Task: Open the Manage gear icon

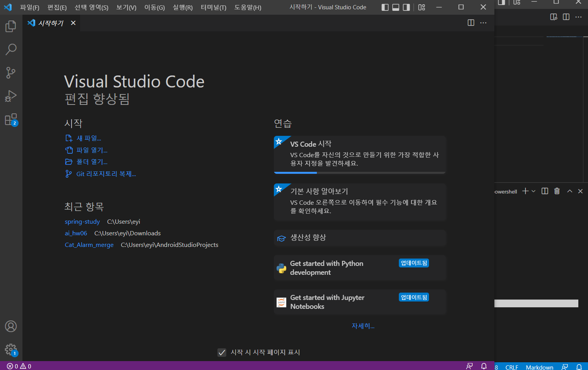Action: point(11,350)
